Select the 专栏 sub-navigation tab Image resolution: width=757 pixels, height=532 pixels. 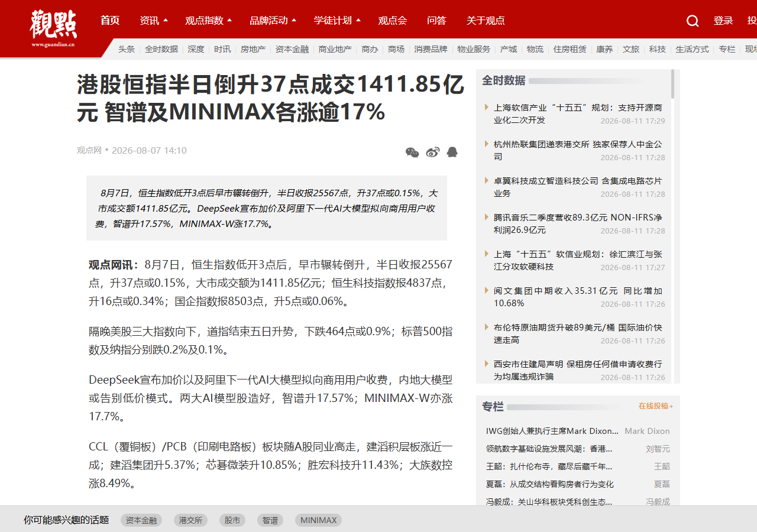pos(727,49)
